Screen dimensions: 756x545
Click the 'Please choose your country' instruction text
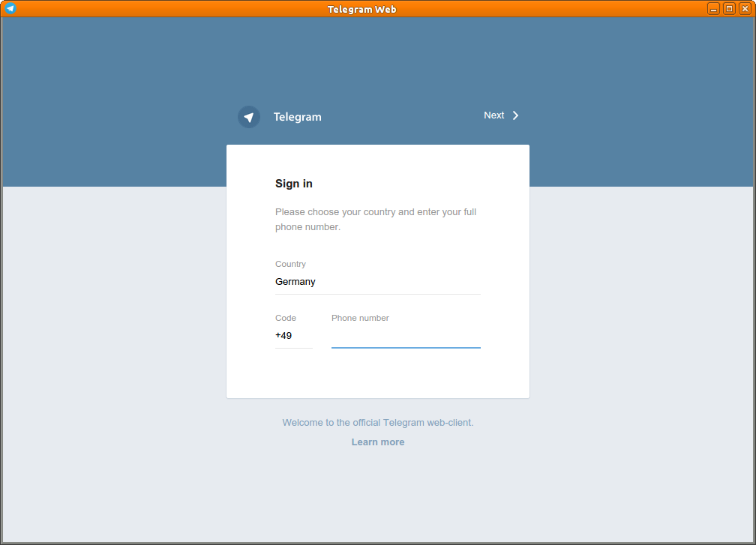pos(376,219)
